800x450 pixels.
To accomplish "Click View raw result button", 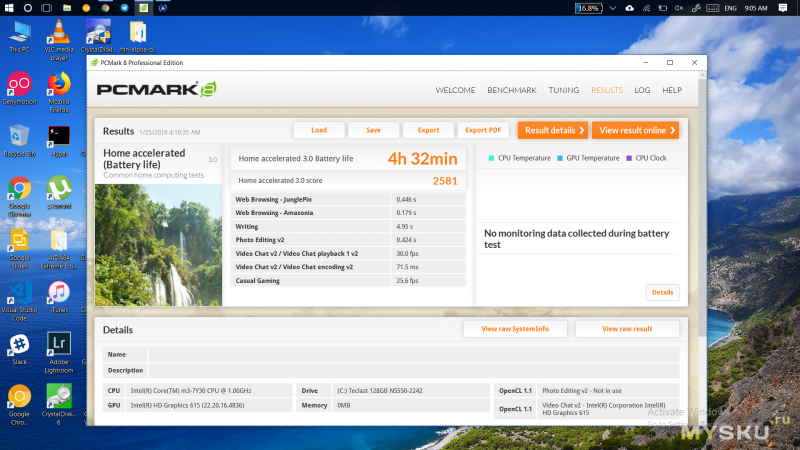I will click(627, 329).
